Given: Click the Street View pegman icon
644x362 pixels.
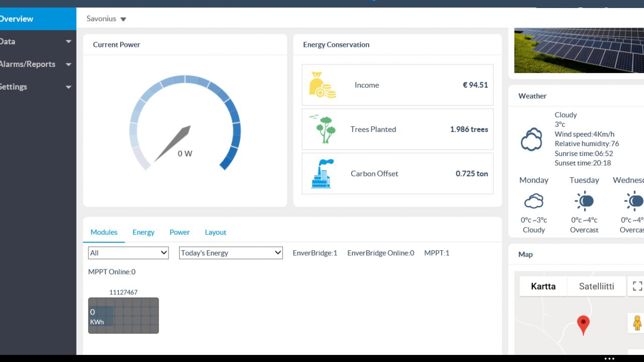Looking at the screenshot, I should point(637,323).
